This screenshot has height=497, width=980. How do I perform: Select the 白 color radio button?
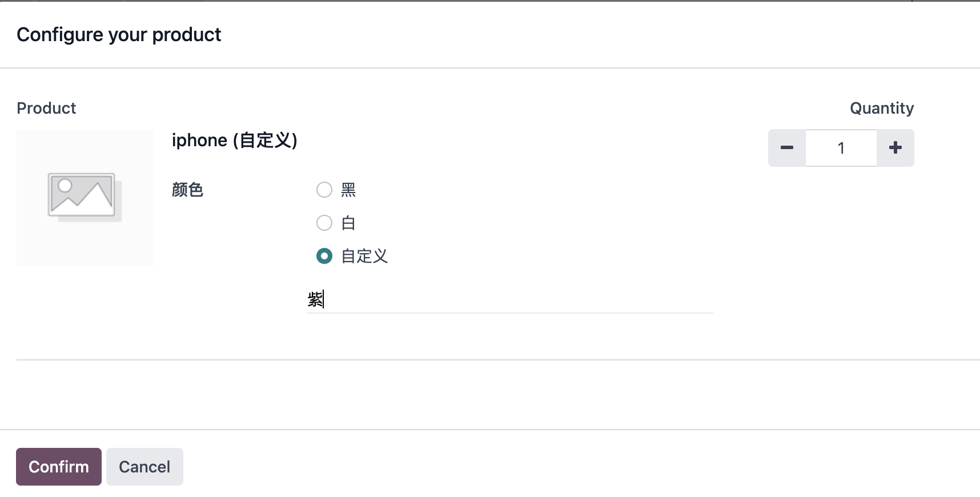coord(324,223)
